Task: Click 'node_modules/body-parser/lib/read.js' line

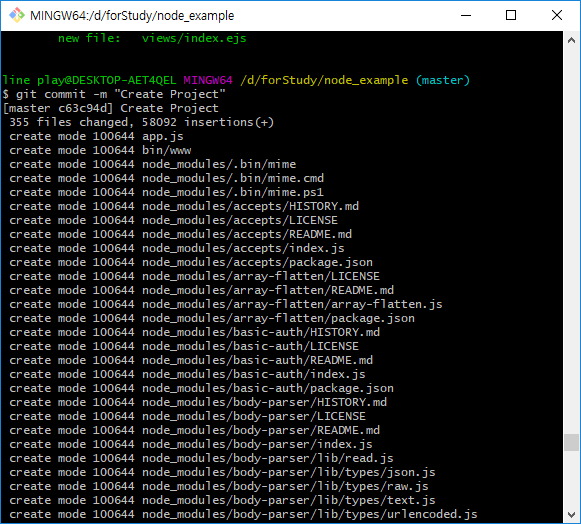Action: [201, 459]
